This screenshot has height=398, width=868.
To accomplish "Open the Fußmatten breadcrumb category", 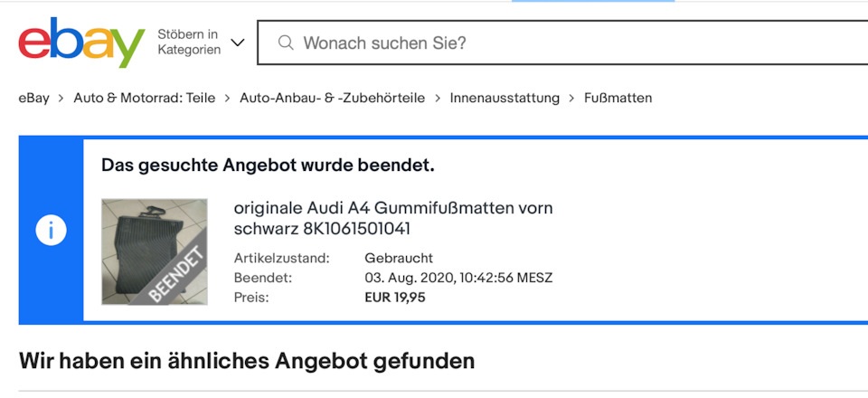I will click(618, 98).
